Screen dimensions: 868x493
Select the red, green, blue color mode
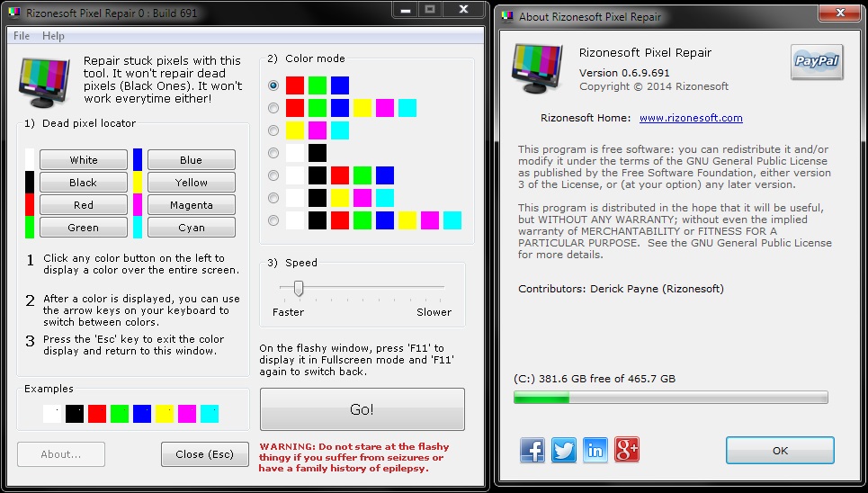(x=273, y=85)
